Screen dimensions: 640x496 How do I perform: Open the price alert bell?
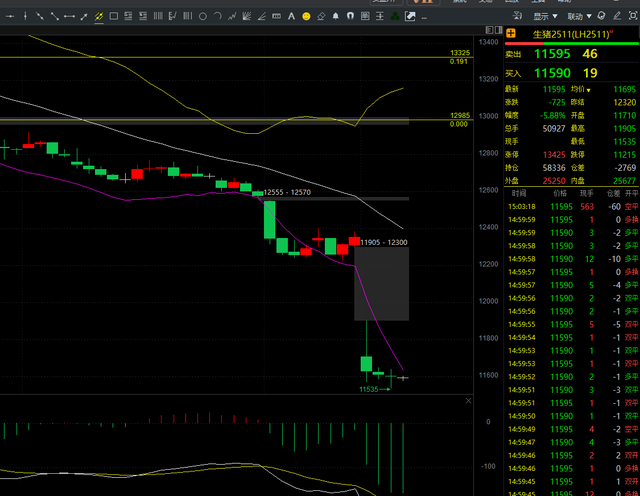[x=336, y=16]
